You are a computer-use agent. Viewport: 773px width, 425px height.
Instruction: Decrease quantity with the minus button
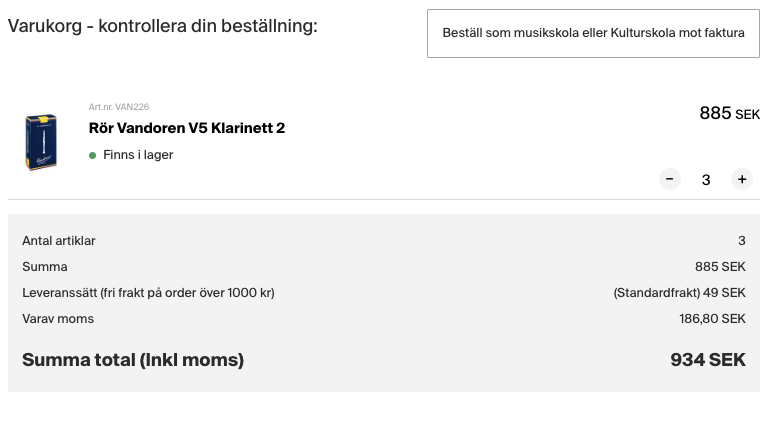(x=670, y=179)
